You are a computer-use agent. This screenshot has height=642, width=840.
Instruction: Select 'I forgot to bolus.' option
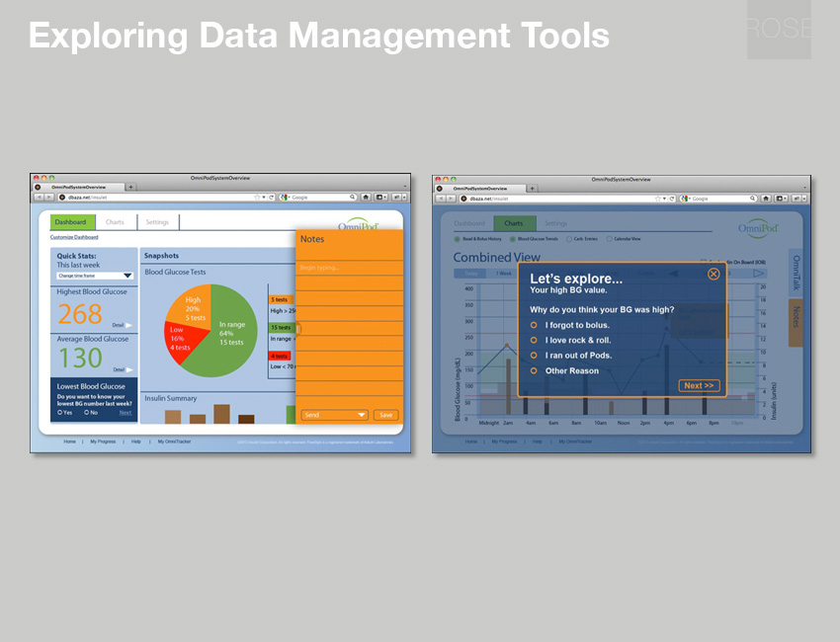(534, 325)
